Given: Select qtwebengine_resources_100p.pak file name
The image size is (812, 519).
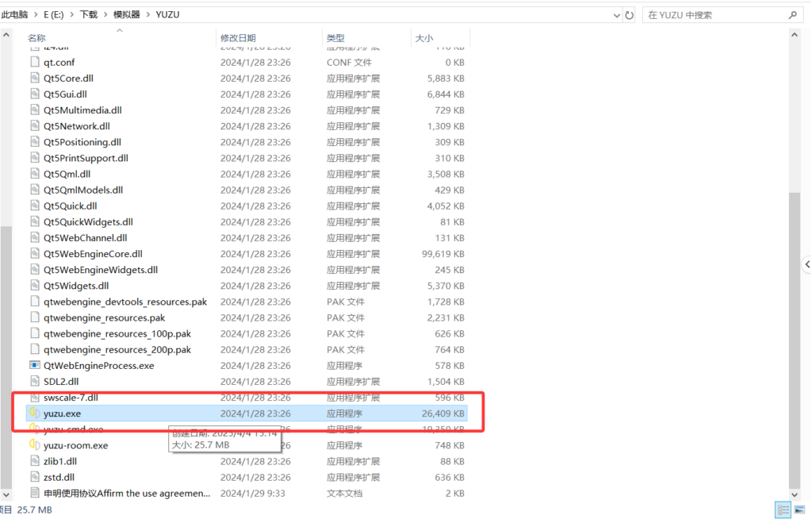Looking at the screenshot, I should pos(117,333).
